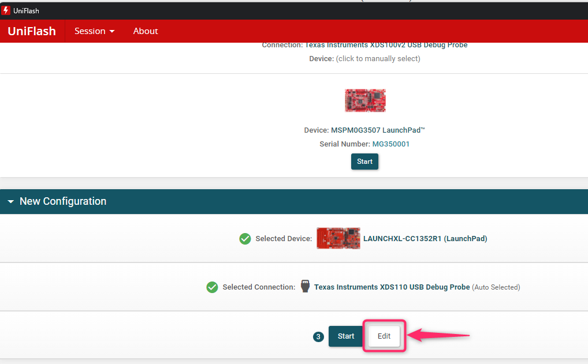Open the Session dropdown menu
588x364 pixels.
(x=95, y=31)
